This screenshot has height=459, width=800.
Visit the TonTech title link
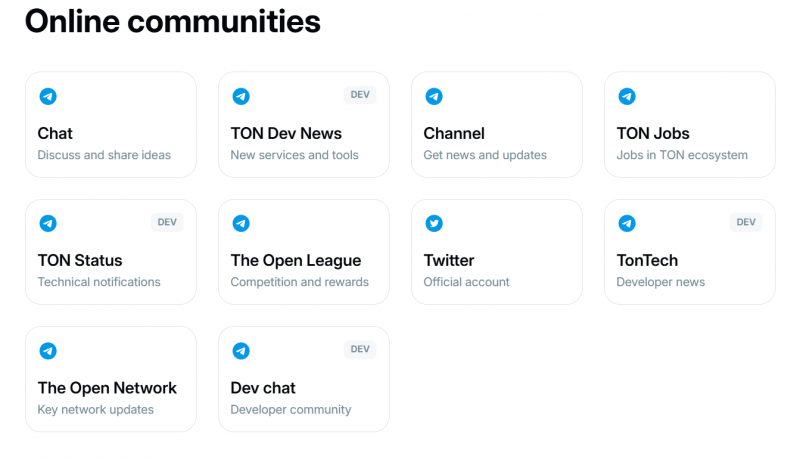coord(647,261)
